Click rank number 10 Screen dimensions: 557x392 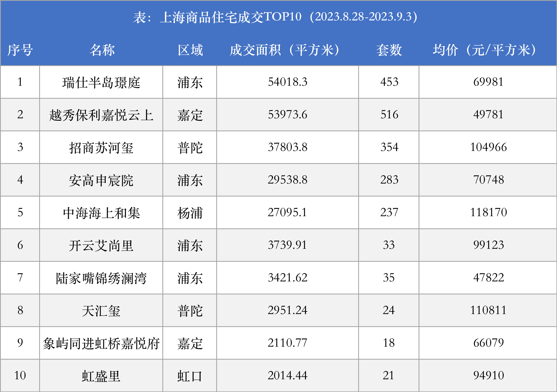pyautogui.click(x=20, y=375)
